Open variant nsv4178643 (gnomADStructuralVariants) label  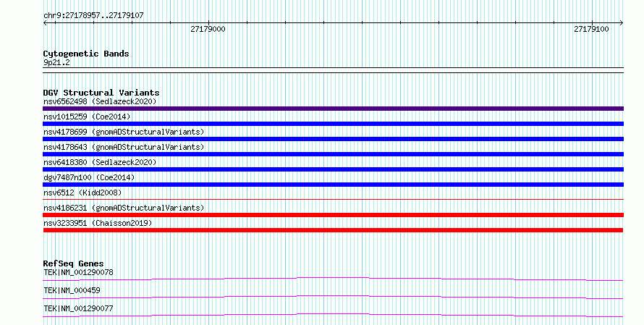124,147
